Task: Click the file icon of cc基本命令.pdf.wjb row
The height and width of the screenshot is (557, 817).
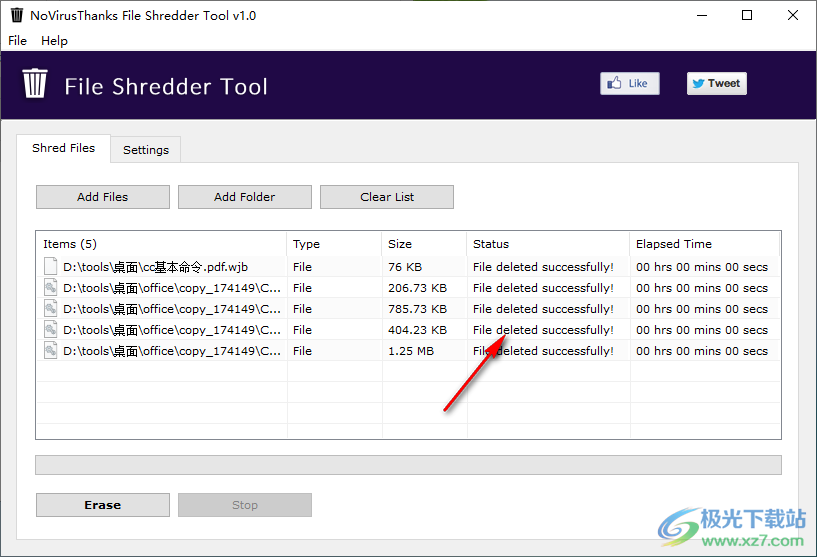Action: [x=51, y=266]
